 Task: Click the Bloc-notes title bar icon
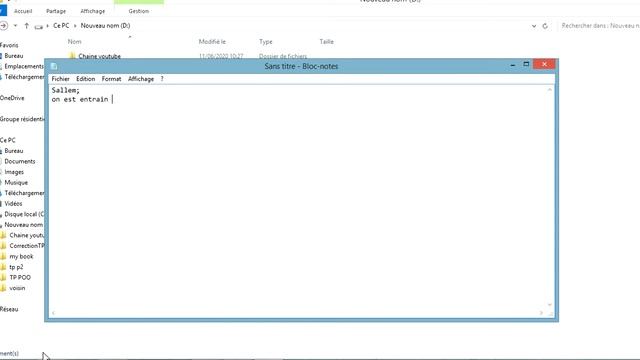(54, 66)
